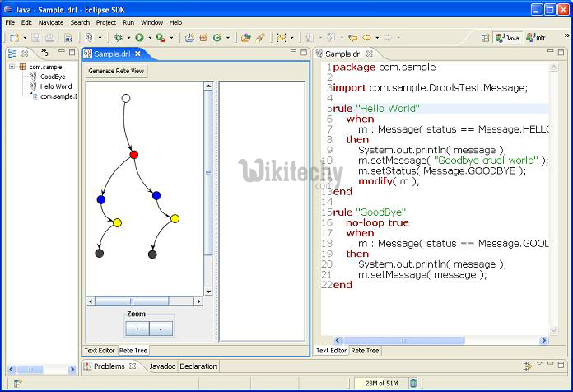Image resolution: width=573 pixels, height=392 pixels.
Task: Close the blue left Sample.drl tab
Action: pyautogui.click(x=137, y=54)
